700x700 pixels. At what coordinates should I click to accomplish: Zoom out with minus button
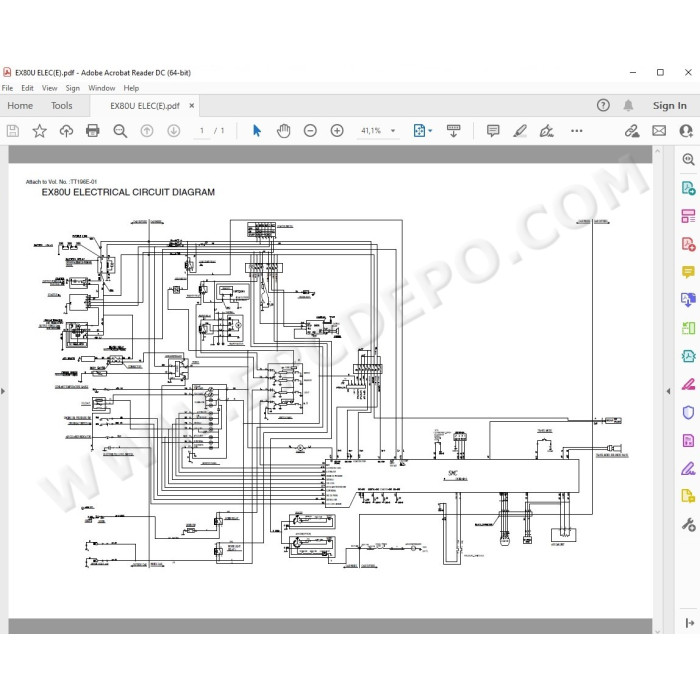(x=310, y=131)
